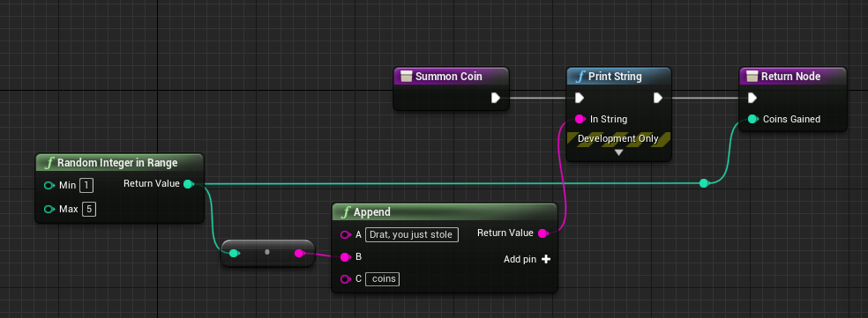868x318 pixels.
Task: Click Print String execution input pin
Action: point(579,98)
